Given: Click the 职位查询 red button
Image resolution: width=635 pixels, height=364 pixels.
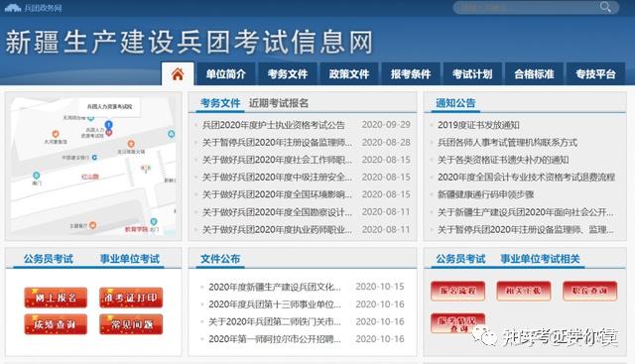Looking at the screenshot, I should tap(589, 291).
